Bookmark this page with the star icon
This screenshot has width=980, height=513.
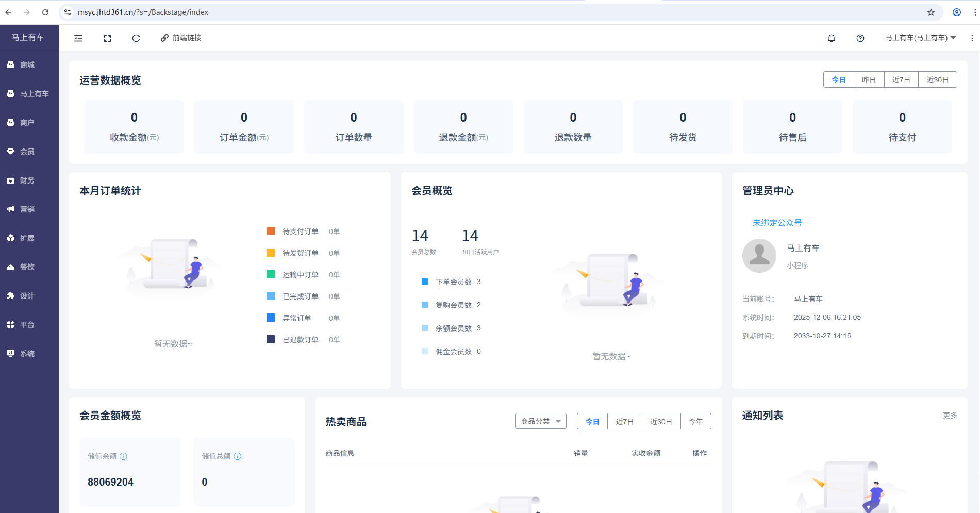(x=932, y=12)
